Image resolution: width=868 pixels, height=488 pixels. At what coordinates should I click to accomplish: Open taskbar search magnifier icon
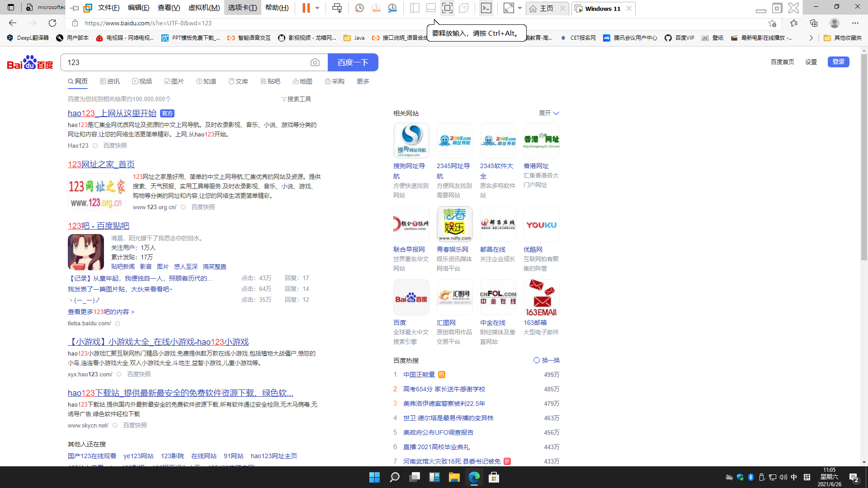coord(395,477)
